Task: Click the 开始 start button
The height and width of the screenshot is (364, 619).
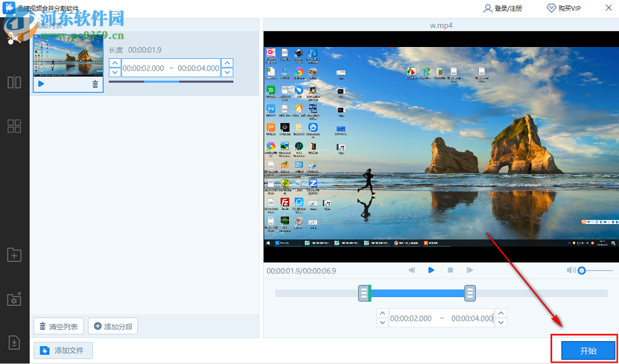Action: 587,350
